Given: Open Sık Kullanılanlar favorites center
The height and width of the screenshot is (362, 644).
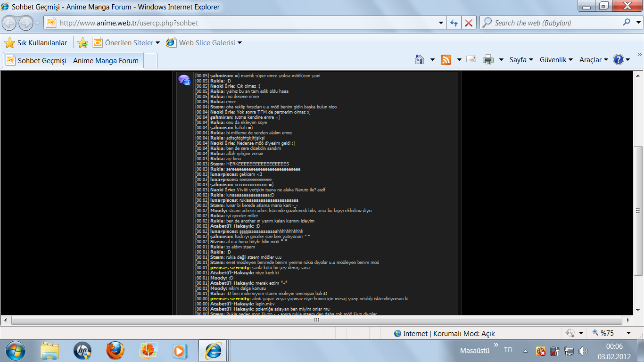Looking at the screenshot, I should [36, 43].
